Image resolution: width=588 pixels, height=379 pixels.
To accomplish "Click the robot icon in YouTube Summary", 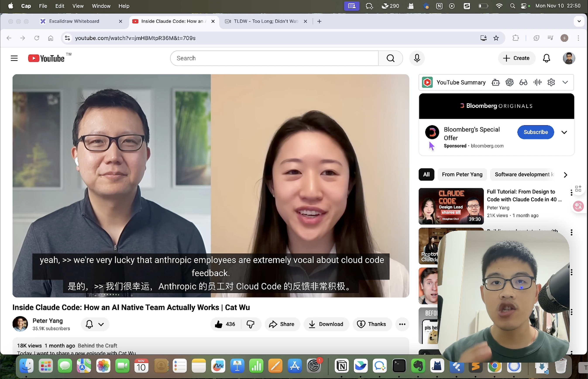I will (495, 83).
